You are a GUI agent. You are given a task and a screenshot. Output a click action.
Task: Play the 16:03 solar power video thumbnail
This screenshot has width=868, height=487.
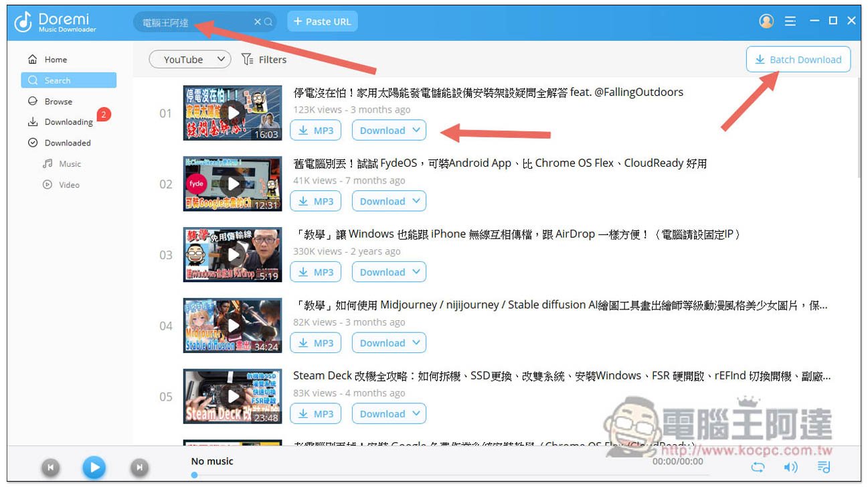click(233, 113)
